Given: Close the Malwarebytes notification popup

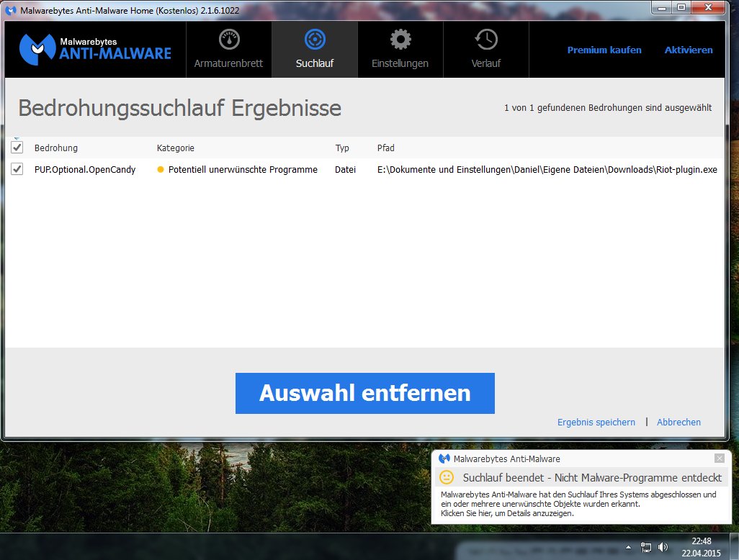Looking at the screenshot, I should pyautogui.click(x=720, y=459).
